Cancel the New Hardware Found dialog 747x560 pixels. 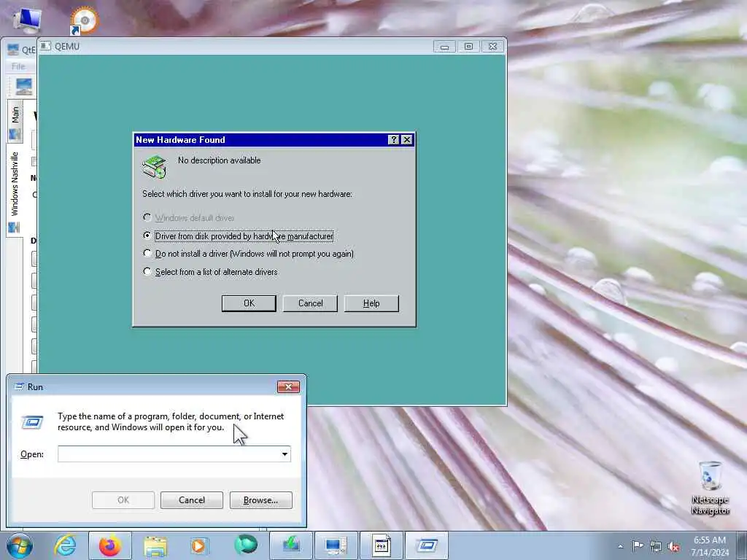coord(310,303)
